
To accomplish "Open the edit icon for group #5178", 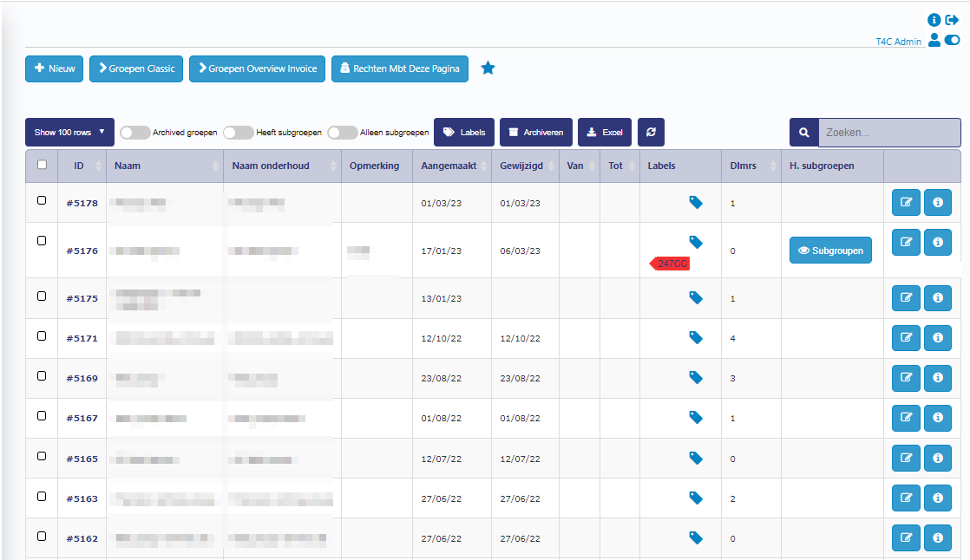I will [906, 203].
